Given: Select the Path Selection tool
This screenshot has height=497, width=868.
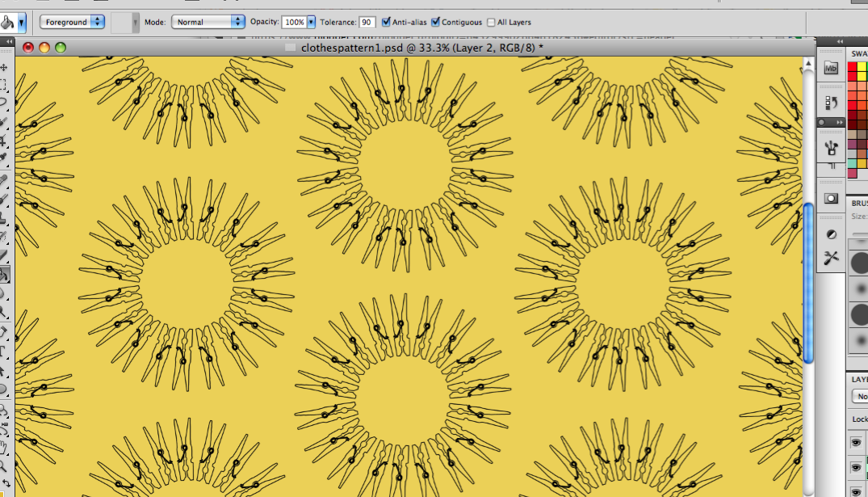Looking at the screenshot, I should coord(4,371).
